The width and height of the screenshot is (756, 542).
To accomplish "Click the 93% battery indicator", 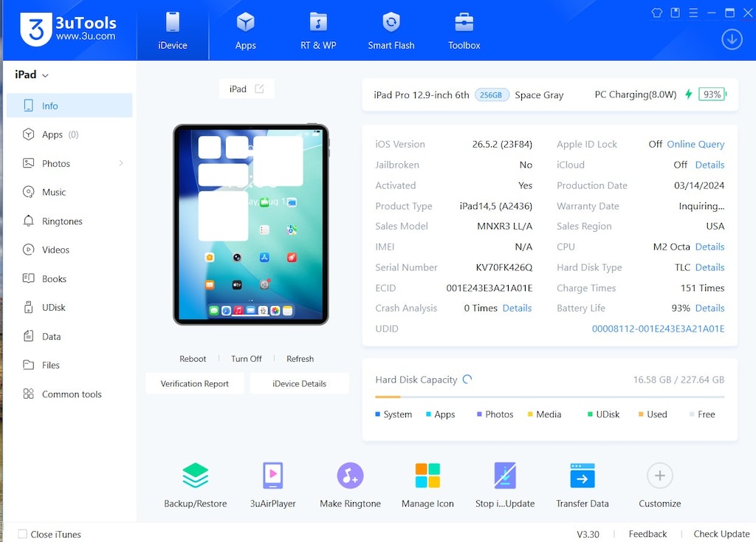I will pyautogui.click(x=712, y=95).
